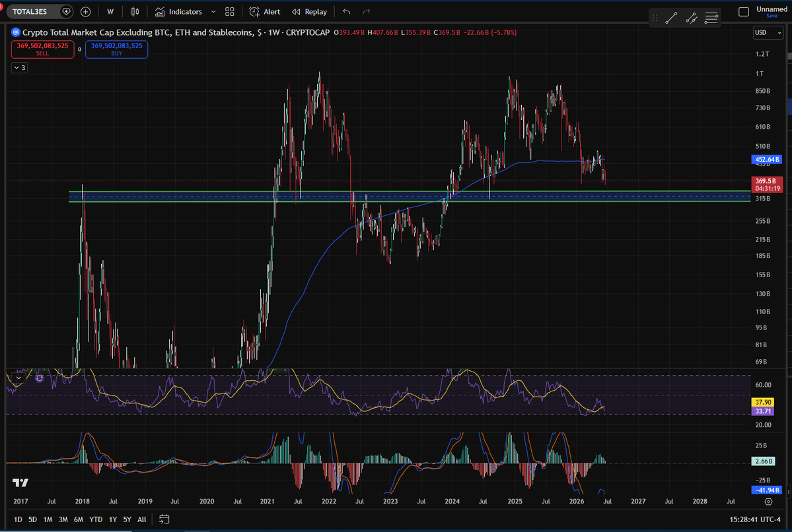792x532 pixels.
Task: Click the 2.66B MACD histogram value label
Action: [764, 461]
